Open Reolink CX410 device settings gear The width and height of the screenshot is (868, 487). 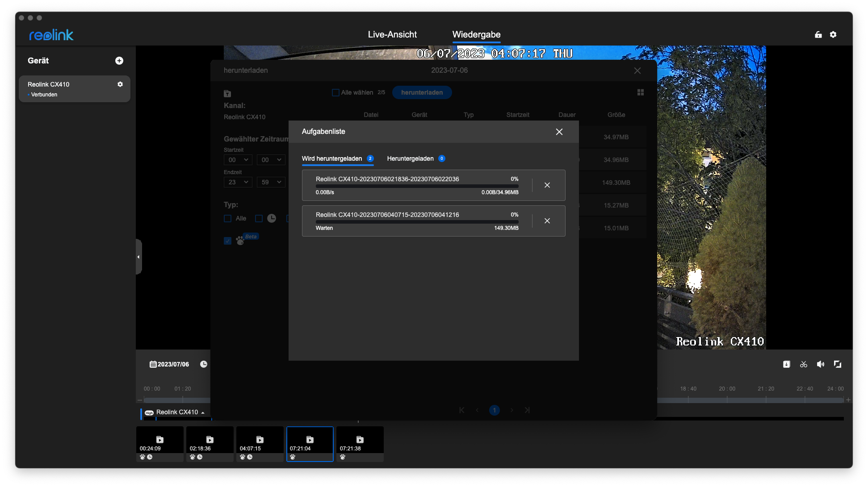coord(120,84)
